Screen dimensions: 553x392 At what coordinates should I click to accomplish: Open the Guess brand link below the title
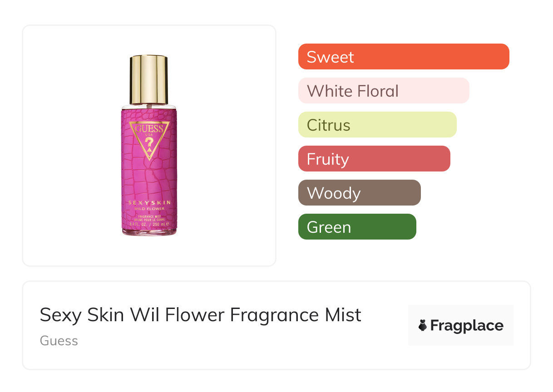(x=59, y=341)
